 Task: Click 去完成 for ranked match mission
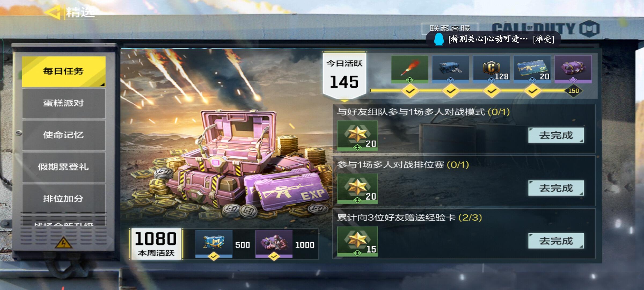click(x=556, y=188)
